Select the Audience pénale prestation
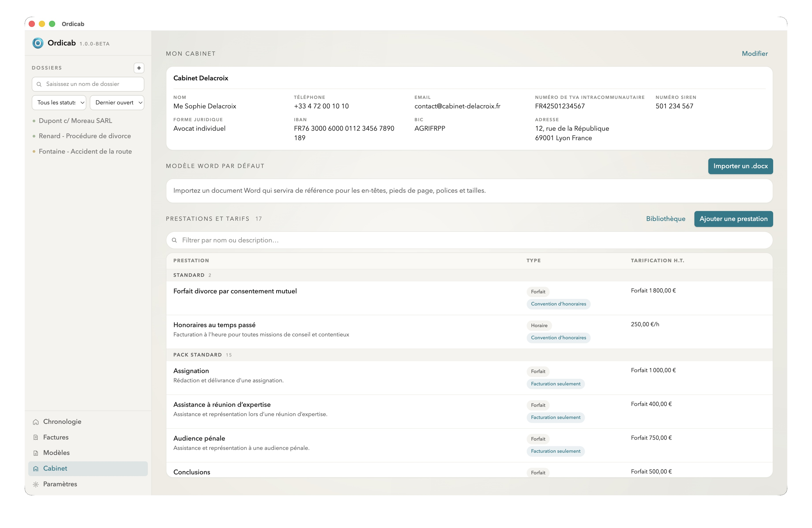This screenshot has height=528, width=812. coord(469,445)
